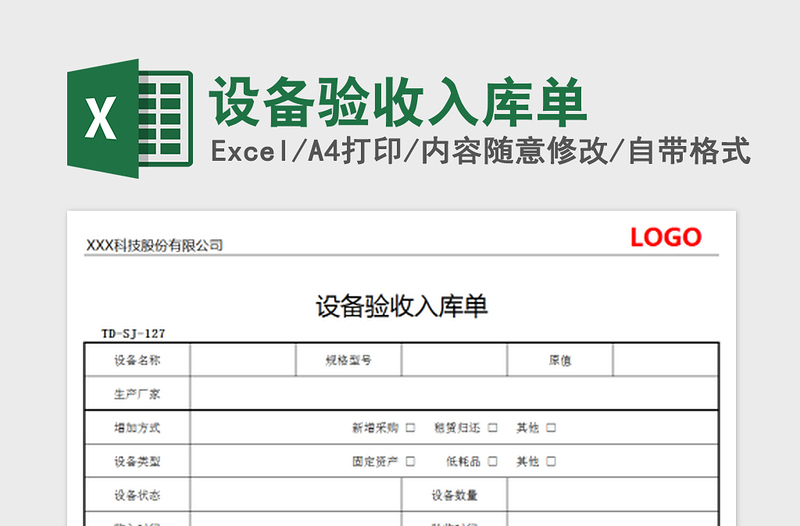The width and height of the screenshot is (800, 526).
Task: Click the form number TD-SJ-127
Action: pyautogui.click(x=133, y=334)
